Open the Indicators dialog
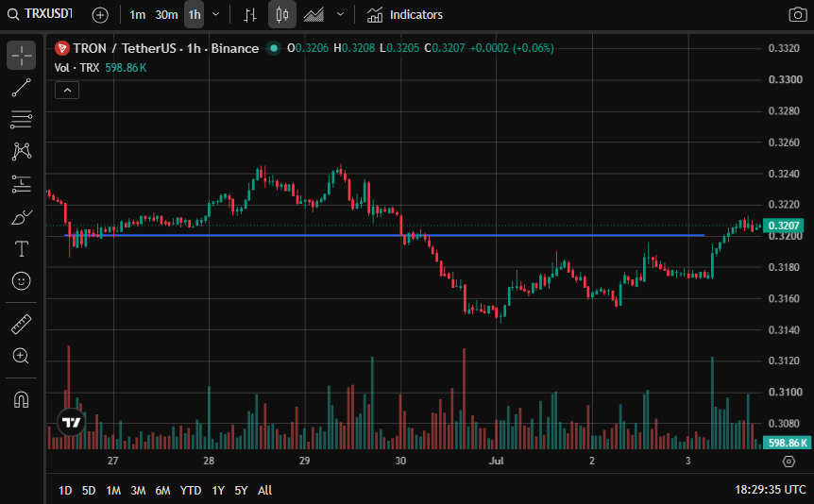814x504 pixels. pyautogui.click(x=405, y=14)
